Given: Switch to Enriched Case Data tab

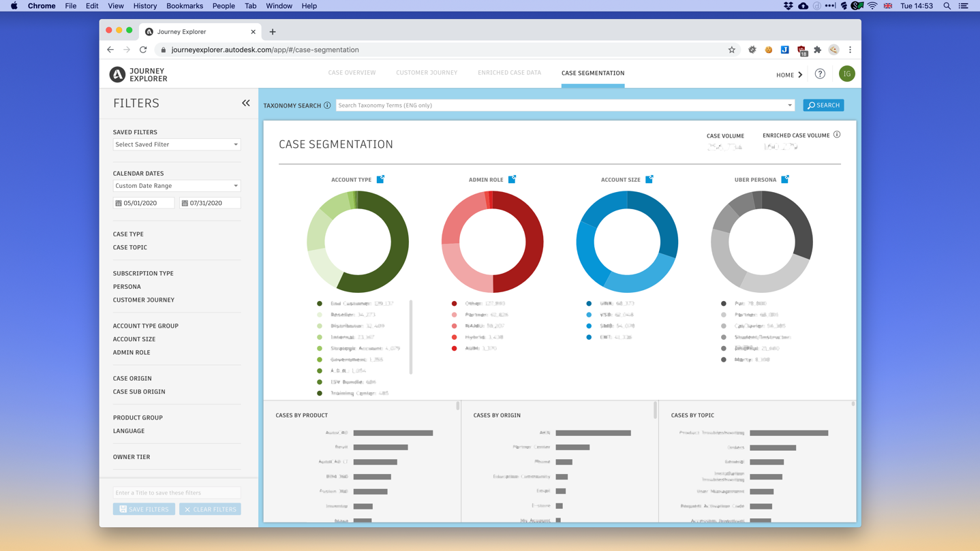Looking at the screenshot, I should pos(510,73).
